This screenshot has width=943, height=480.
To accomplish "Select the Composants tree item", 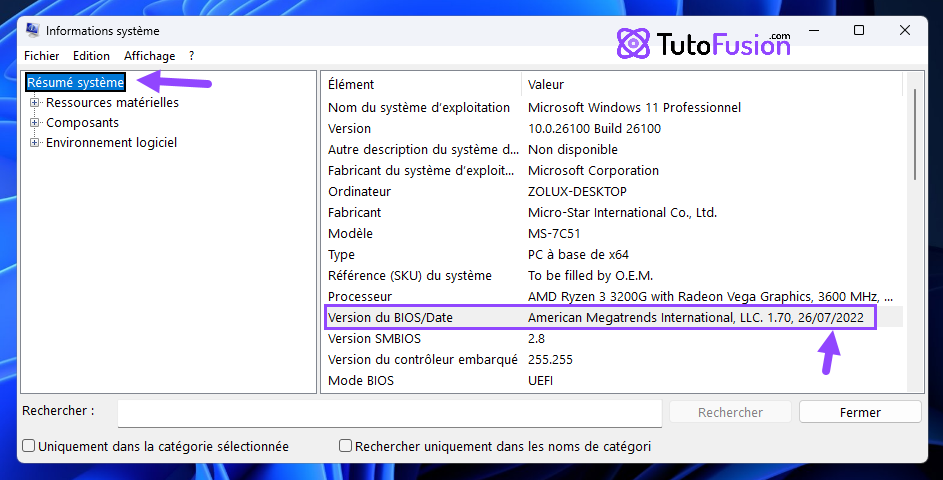I will (x=82, y=123).
